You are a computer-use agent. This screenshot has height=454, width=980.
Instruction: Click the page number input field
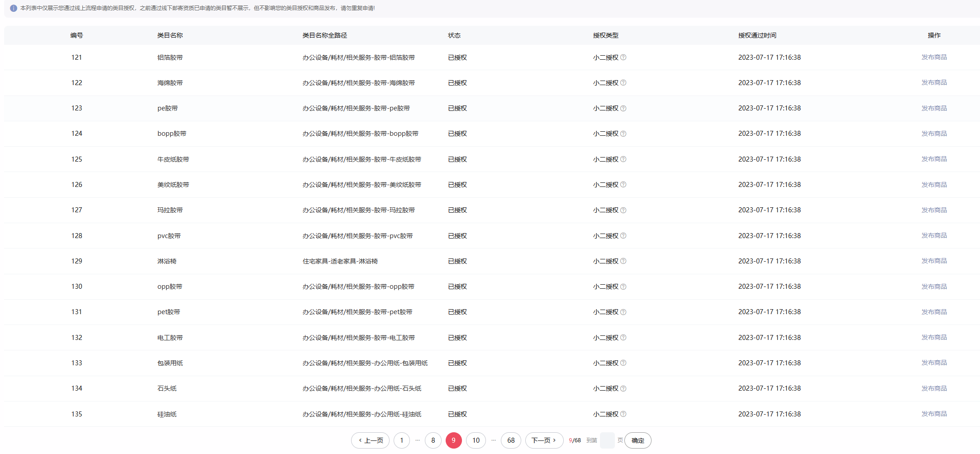(x=607, y=440)
